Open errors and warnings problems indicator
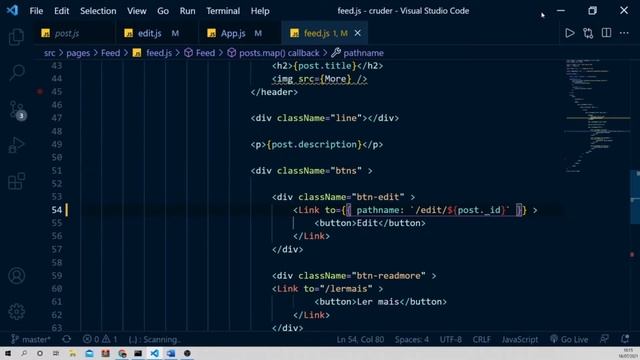 coord(100,339)
